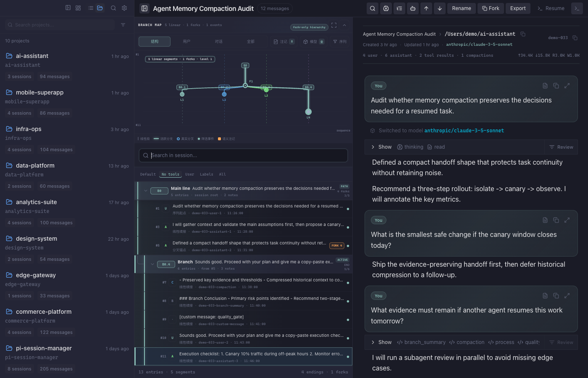Open Review next to thinking row

561,147
